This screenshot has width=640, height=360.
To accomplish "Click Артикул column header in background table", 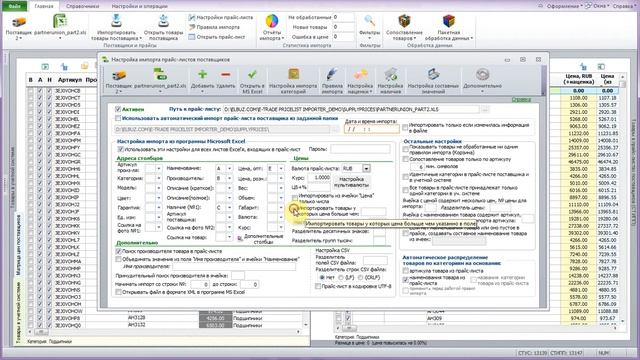I will (x=69, y=80).
